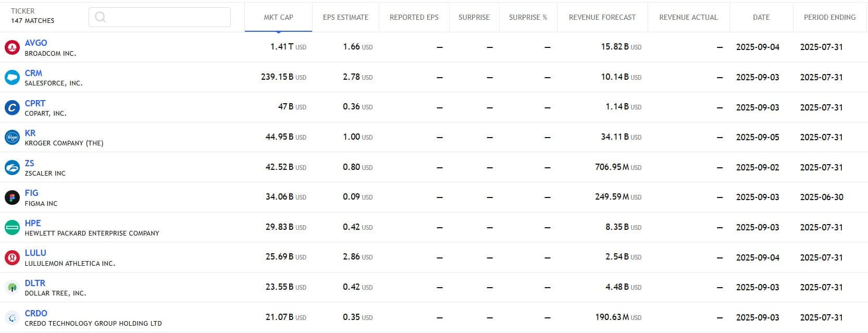The width and height of the screenshot is (868, 333).
Task: Sort by REVENUE ACTUAL column header
Action: [x=688, y=17]
